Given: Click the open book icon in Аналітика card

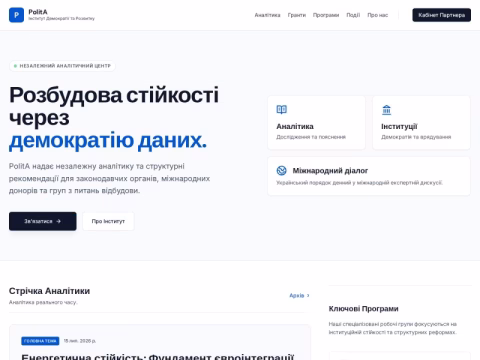Looking at the screenshot, I should 281,110.
